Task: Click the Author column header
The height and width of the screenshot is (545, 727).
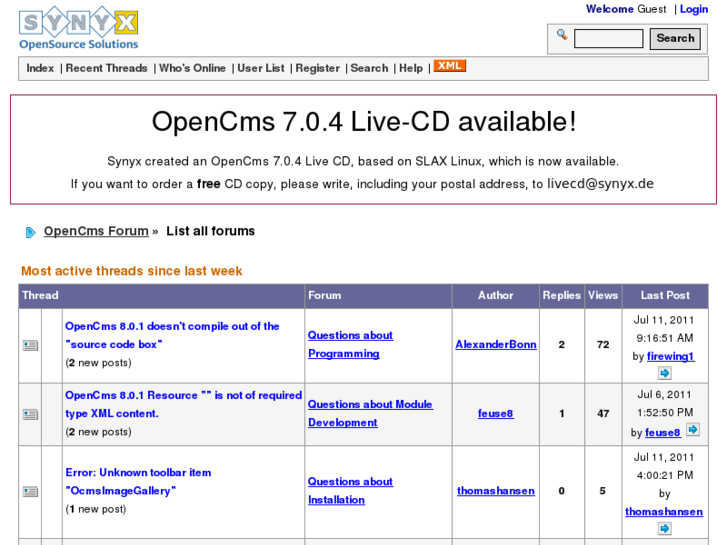Action: click(x=496, y=295)
